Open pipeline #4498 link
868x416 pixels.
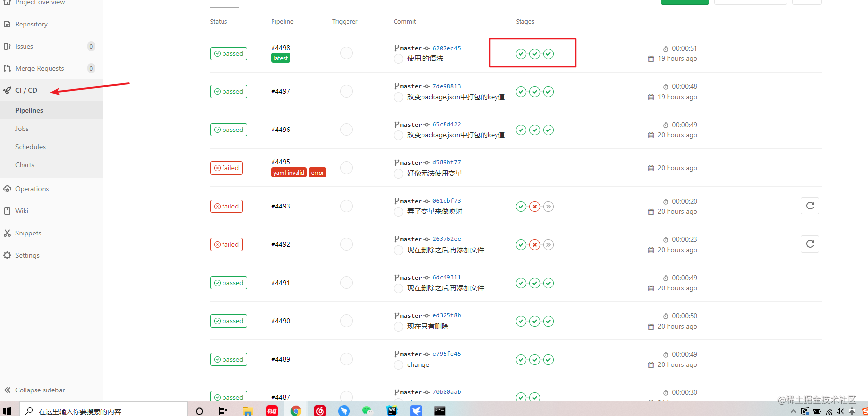(x=280, y=48)
